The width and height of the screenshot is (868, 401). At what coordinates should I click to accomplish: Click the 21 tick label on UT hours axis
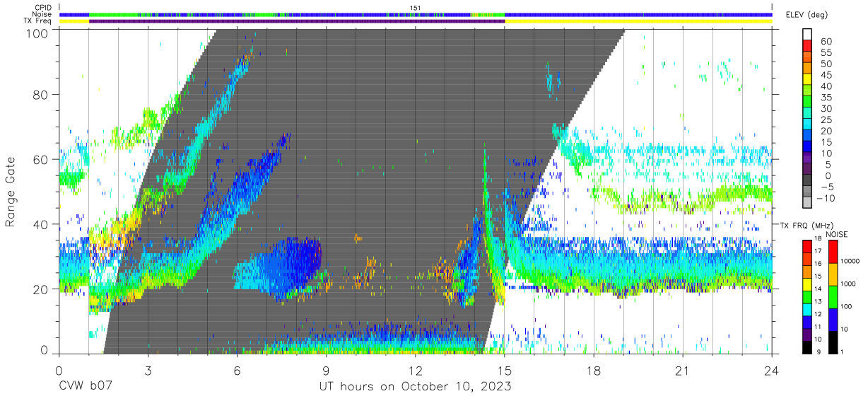683,371
